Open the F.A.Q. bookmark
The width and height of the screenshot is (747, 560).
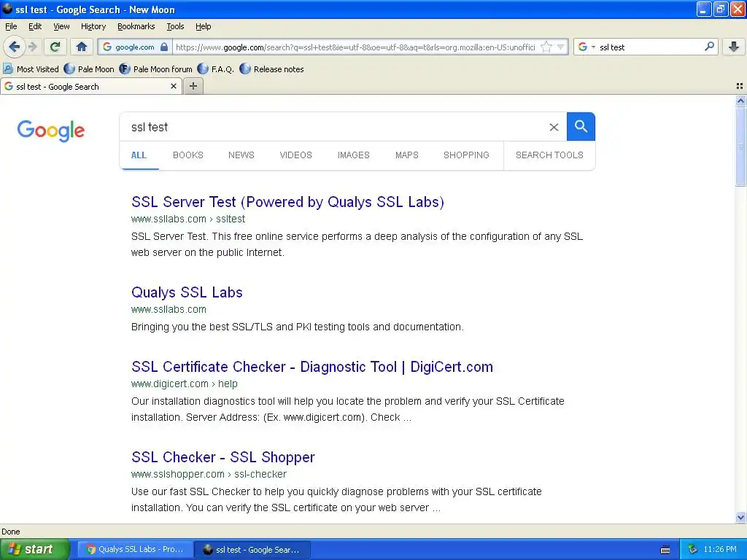pos(215,69)
